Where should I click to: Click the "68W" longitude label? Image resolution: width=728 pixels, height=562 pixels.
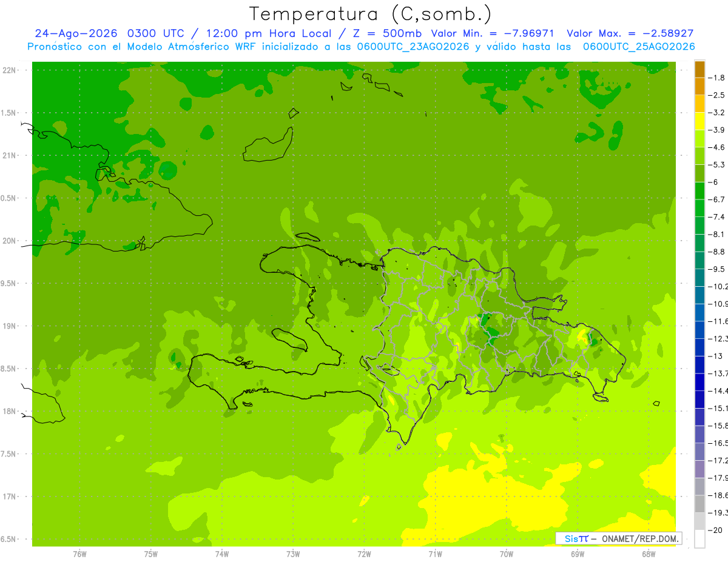649,554
